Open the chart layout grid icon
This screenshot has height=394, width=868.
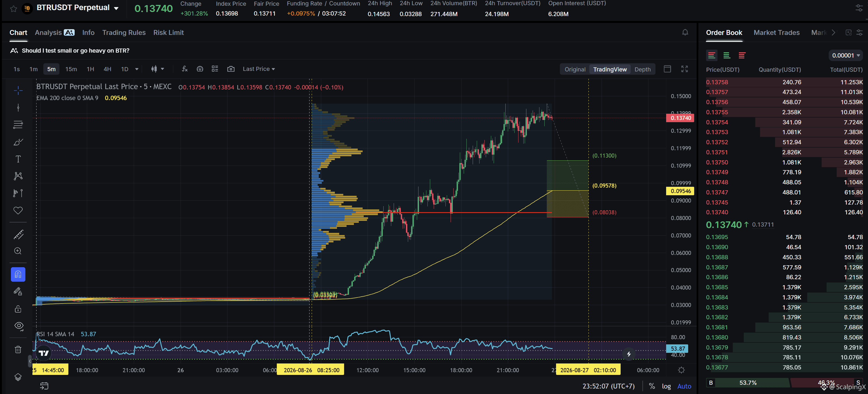tap(215, 69)
